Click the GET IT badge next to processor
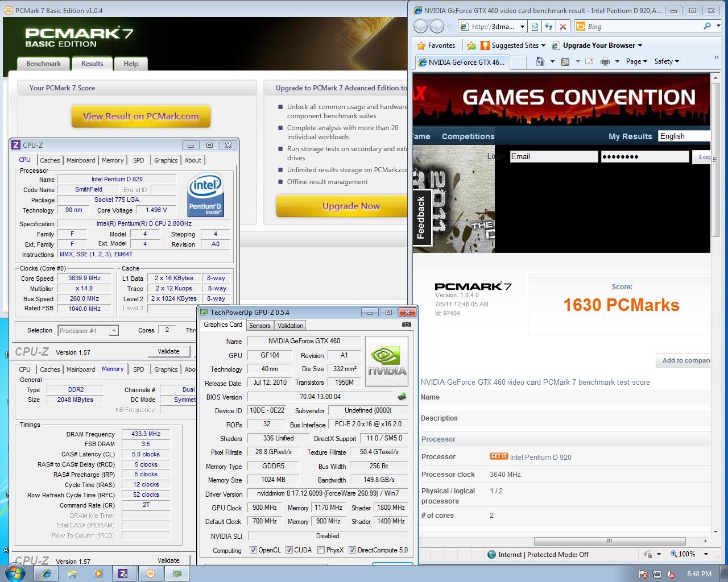Screen dimensions: 728x582 tap(499, 456)
